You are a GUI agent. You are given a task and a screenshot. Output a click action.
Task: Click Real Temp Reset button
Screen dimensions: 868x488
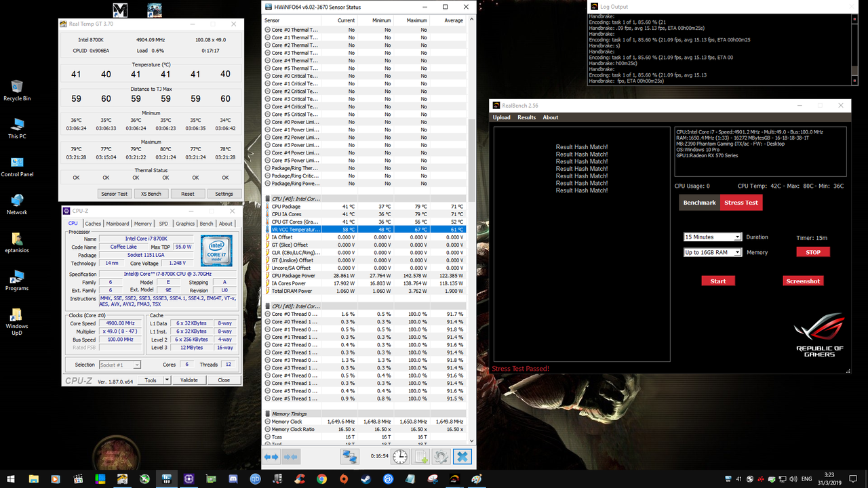coord(188,194)
